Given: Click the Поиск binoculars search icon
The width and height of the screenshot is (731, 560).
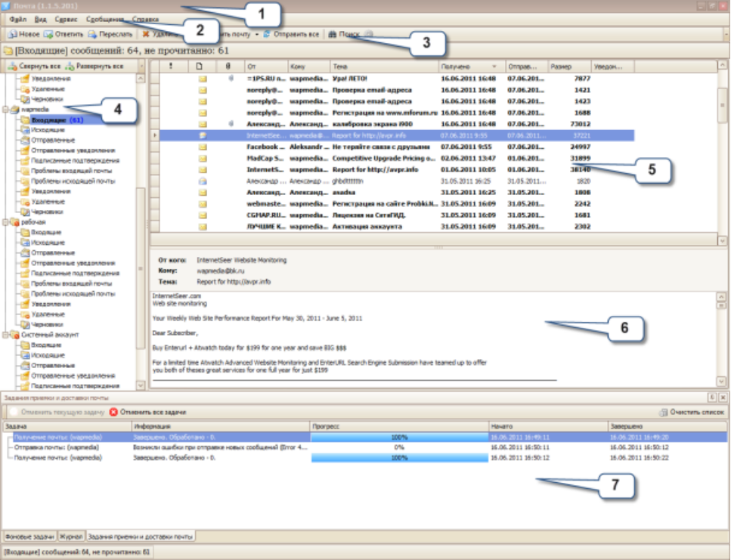Looking at the screenshot, I should coord(333,34).
